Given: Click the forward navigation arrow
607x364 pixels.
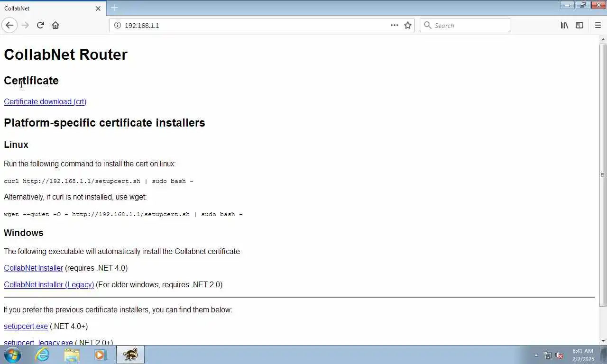Looking at the screenshot, I should pos(25,25).
